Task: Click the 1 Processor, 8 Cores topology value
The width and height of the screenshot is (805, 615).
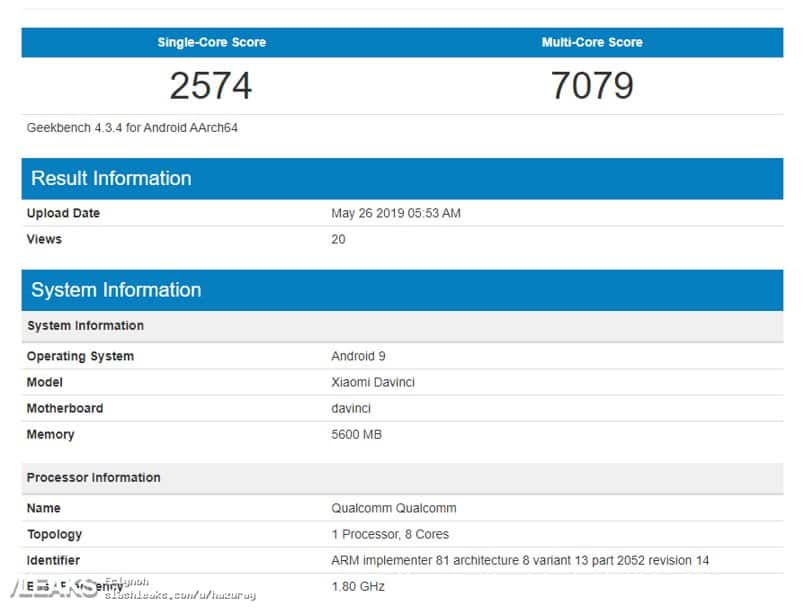Action: pos(390,534)
